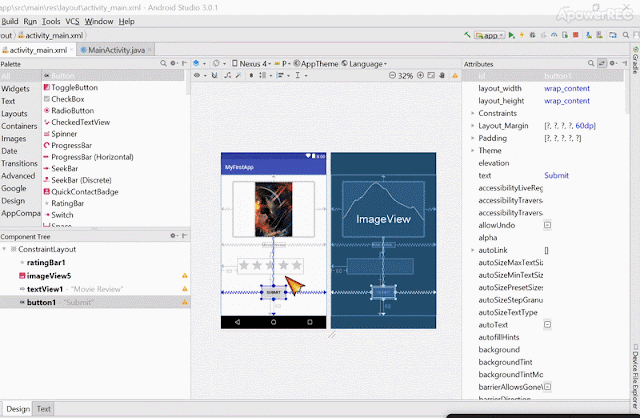
Task: Open the app run configuration dropdown
Action: (490, 35)
